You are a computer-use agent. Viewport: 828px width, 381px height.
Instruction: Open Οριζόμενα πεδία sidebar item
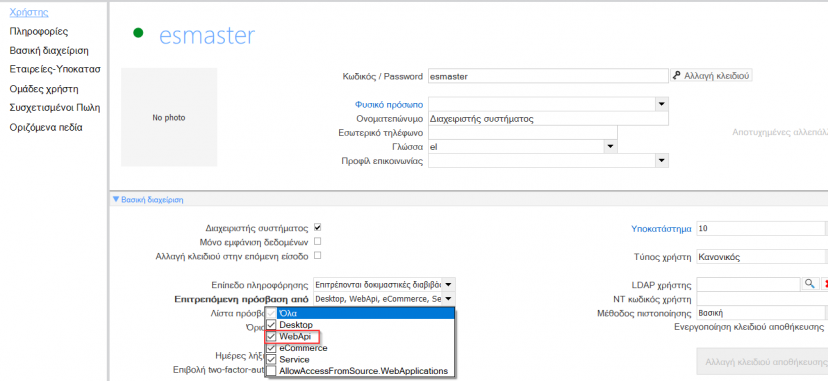[46, 127]
